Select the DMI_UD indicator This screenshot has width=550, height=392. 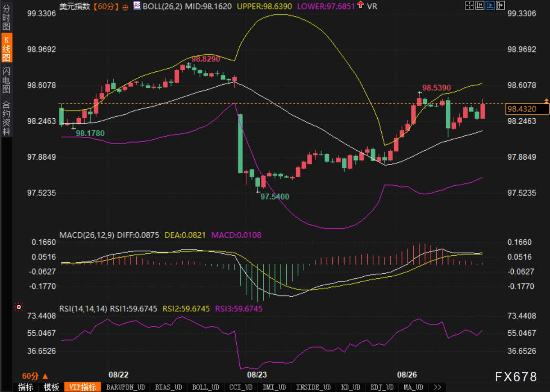[x=274, y=387]
